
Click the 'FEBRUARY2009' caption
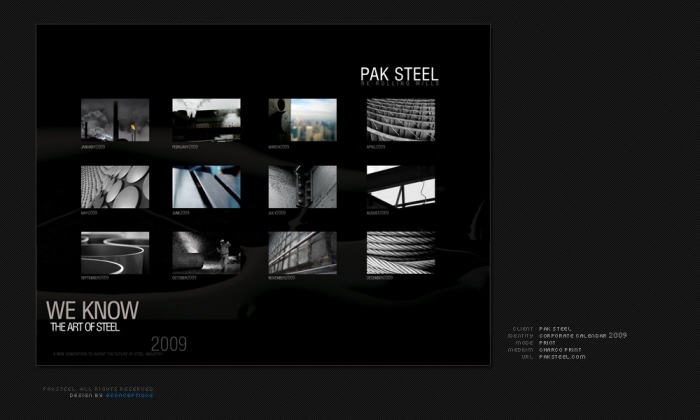coord(185,147)
